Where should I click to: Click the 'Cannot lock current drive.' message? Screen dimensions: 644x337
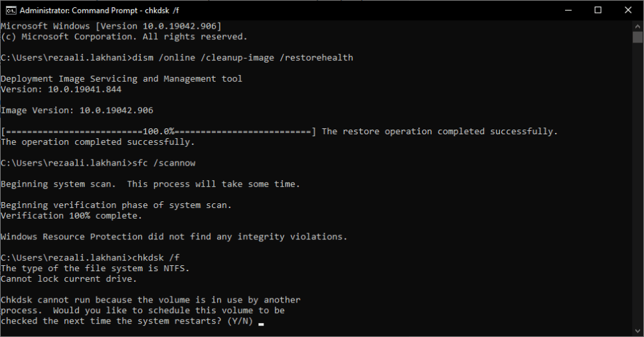click(x=68, y=279)
